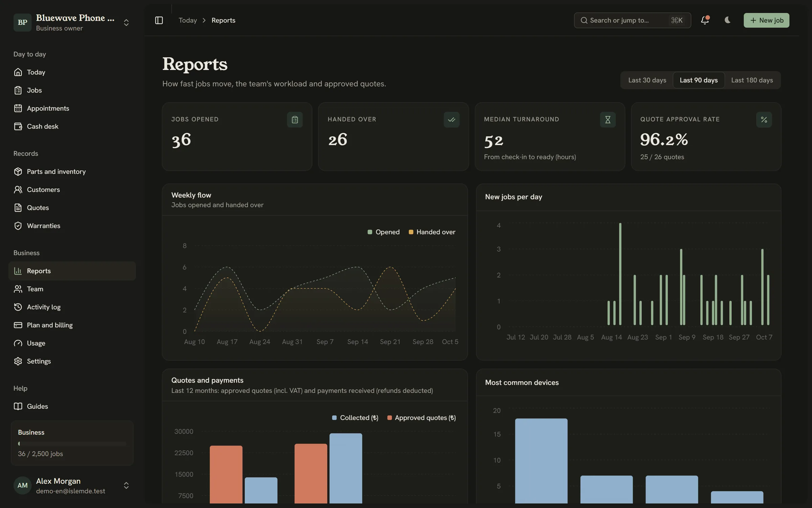Open Plan and billing
This screenshot has height=508, width=812.
click(x=72, y=325)
